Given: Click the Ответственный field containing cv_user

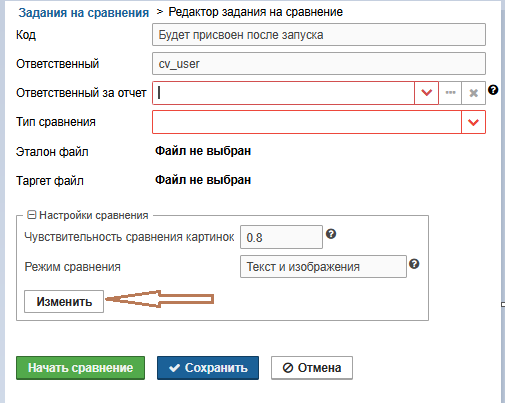Looking at the screenshot, I should tap(319, 63).
